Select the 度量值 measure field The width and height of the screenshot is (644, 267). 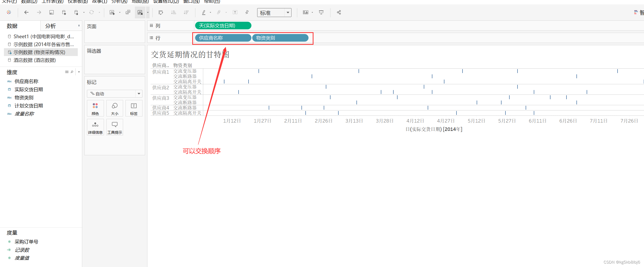[22, 258]
